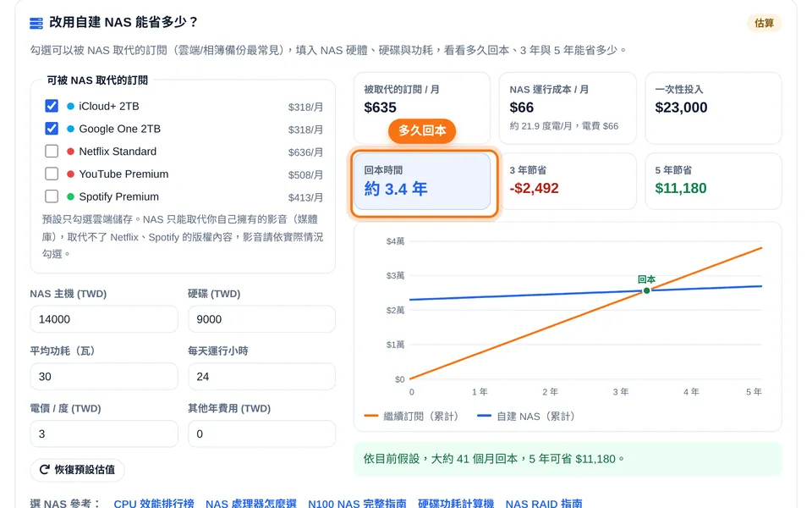Image resolution: width=812 pixels, height=508 pixels.
Task: Open the NAS 處理器怎麼選 link
Action: (251, 503)
